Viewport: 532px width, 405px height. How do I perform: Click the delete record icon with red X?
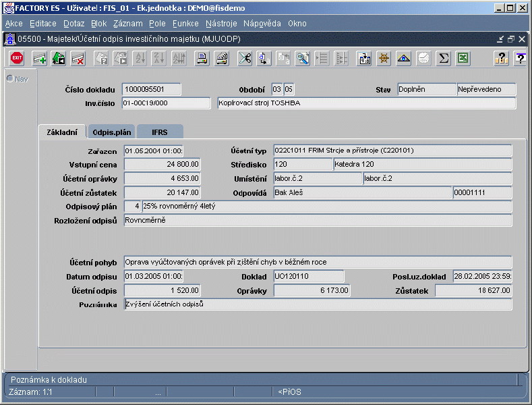coord(78,59)
